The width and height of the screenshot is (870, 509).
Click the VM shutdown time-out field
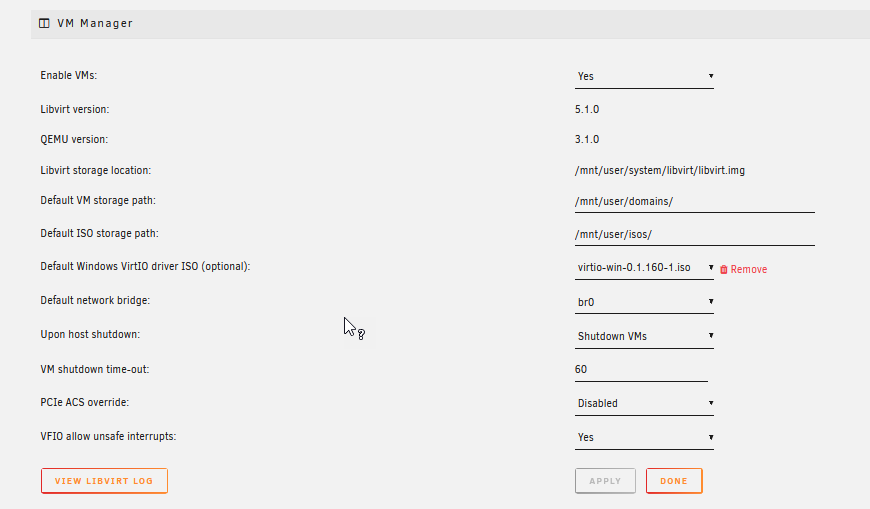click(x=641, y=370)
